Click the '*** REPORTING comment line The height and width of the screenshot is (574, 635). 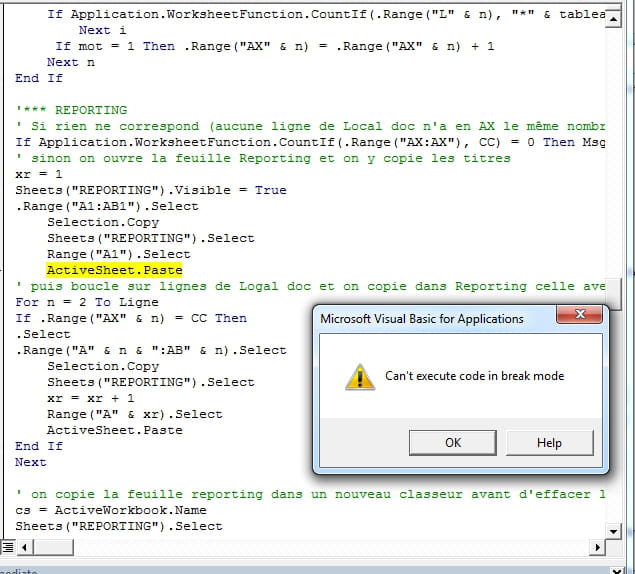pos(71,110)
